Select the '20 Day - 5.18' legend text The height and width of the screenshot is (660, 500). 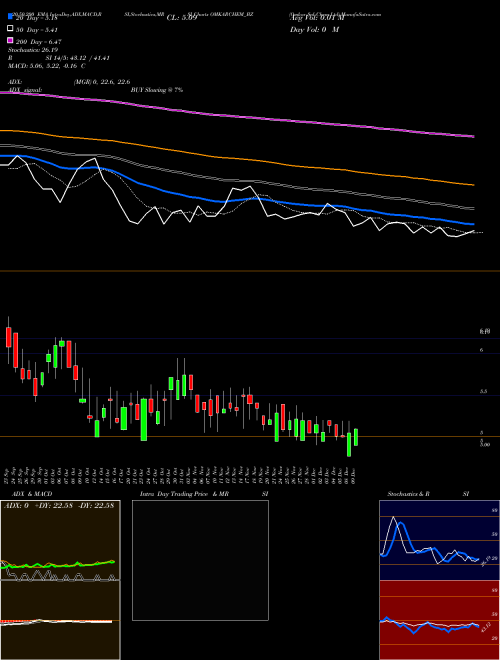pyautogui.click(x=37, y=18)
